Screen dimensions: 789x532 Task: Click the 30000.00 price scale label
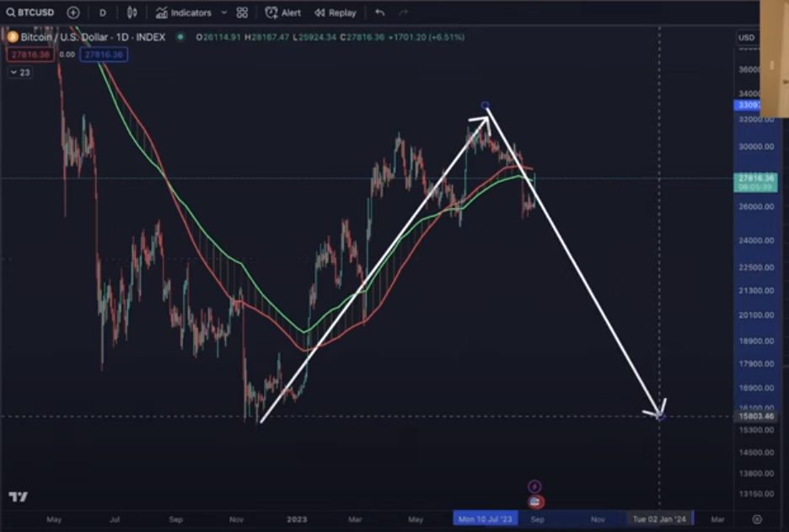[x=756, y=147]
